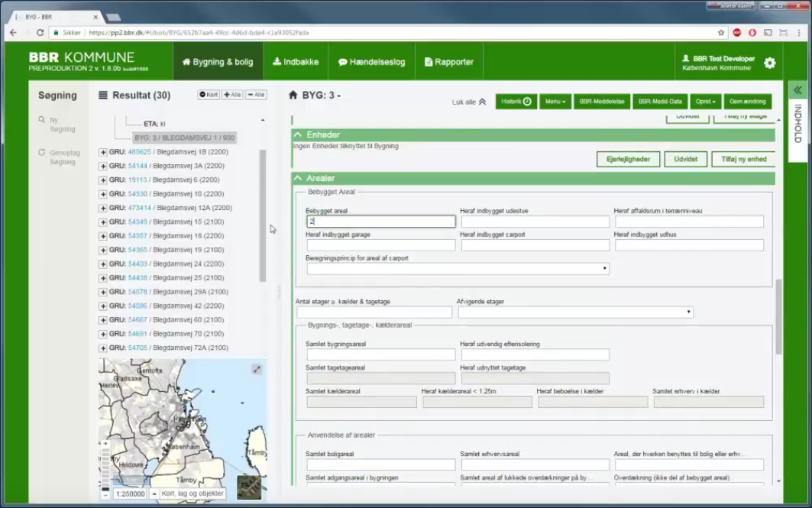Open the settings gear icon
Screen dimensions: 812x508
point(769,63)
